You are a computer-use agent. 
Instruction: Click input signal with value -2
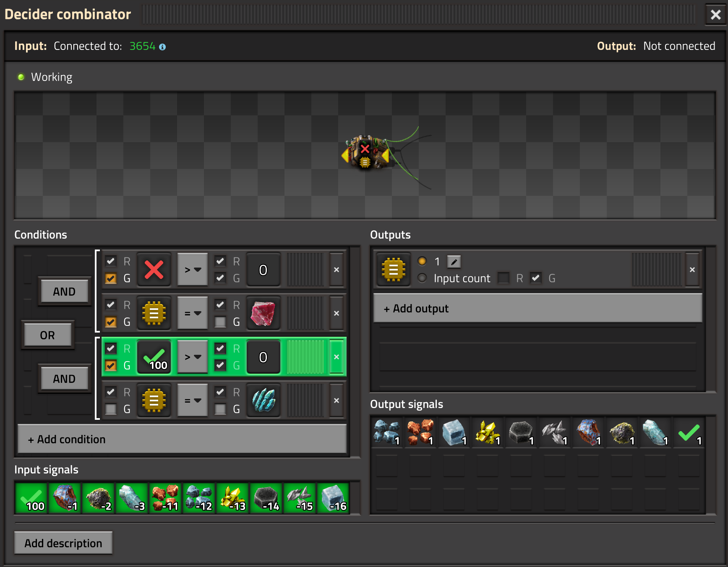[x=99, y=498]
